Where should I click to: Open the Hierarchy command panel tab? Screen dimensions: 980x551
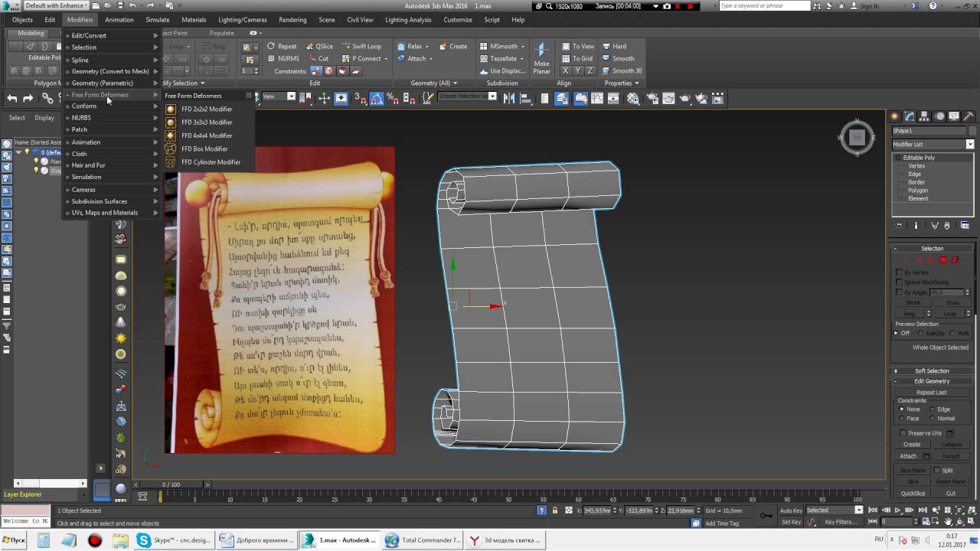(924, 116)
